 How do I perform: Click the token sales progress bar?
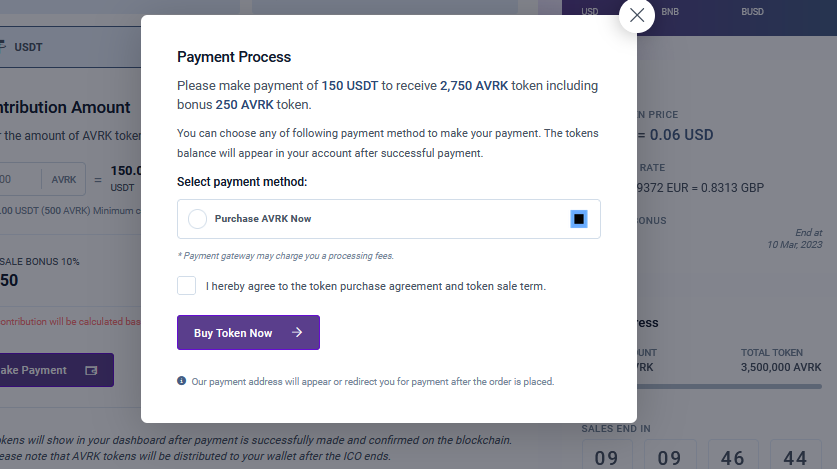(729, 386)
